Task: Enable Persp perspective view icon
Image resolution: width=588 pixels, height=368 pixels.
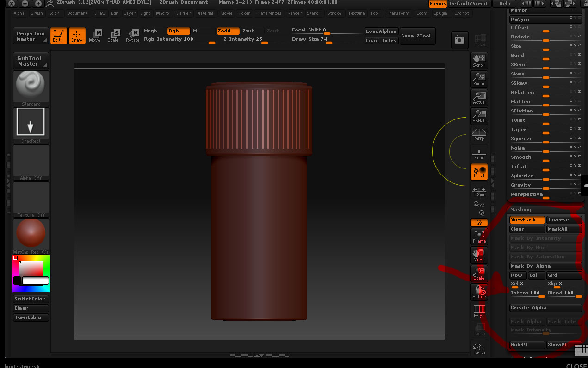Action: 479,133
